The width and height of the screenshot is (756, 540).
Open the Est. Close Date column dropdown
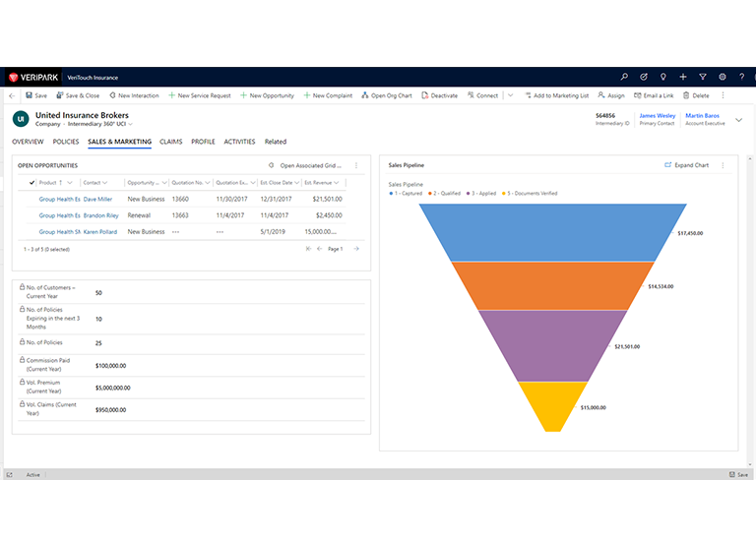point(297,183)
